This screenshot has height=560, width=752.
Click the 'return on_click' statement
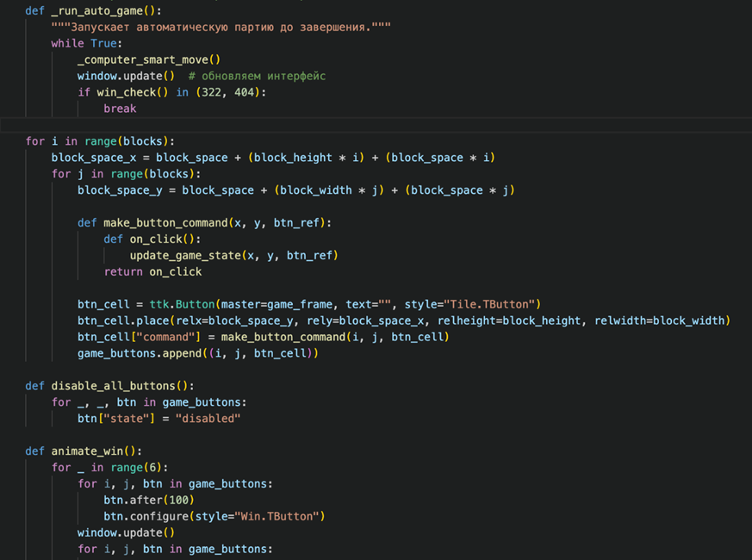click(152, 271)
